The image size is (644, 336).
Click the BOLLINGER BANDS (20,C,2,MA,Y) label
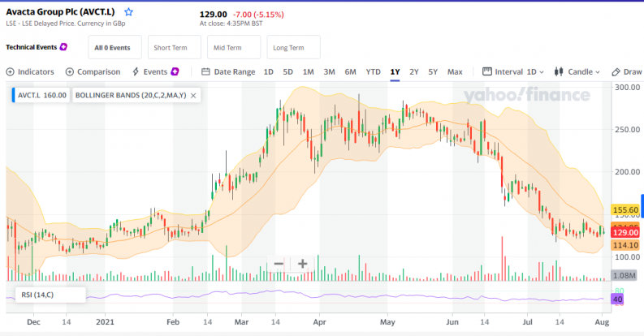tap(131, 95)
